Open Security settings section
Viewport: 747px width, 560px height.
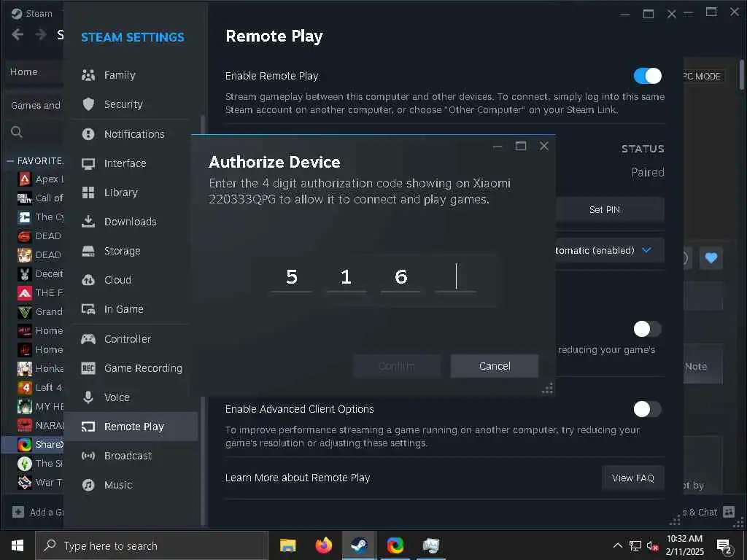123,104
